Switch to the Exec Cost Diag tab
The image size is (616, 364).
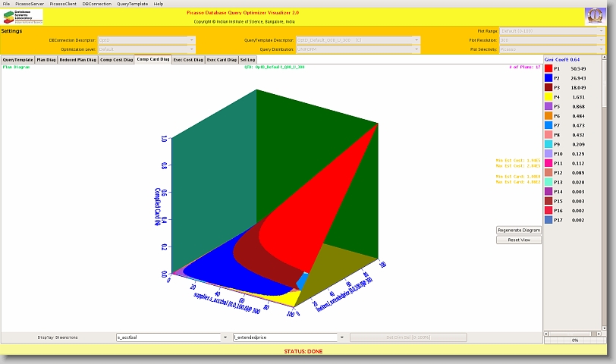click(188, 59)
